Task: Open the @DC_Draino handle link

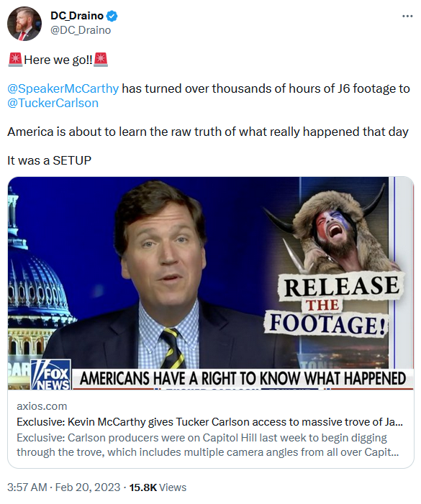Action: pyautogui.click(x=81, y=30)
